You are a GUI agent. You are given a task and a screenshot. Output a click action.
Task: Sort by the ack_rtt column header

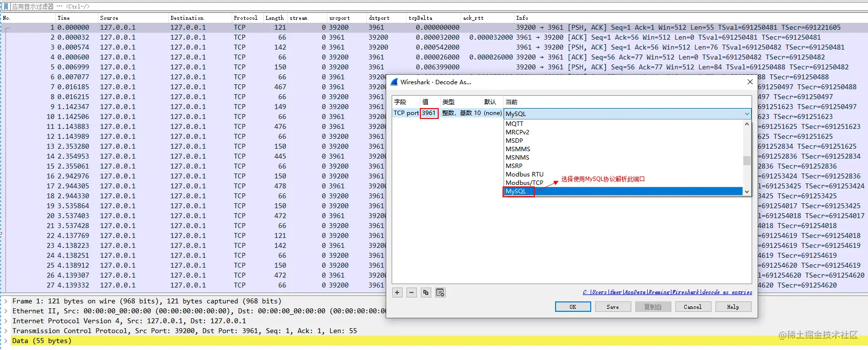click(487, 18)
